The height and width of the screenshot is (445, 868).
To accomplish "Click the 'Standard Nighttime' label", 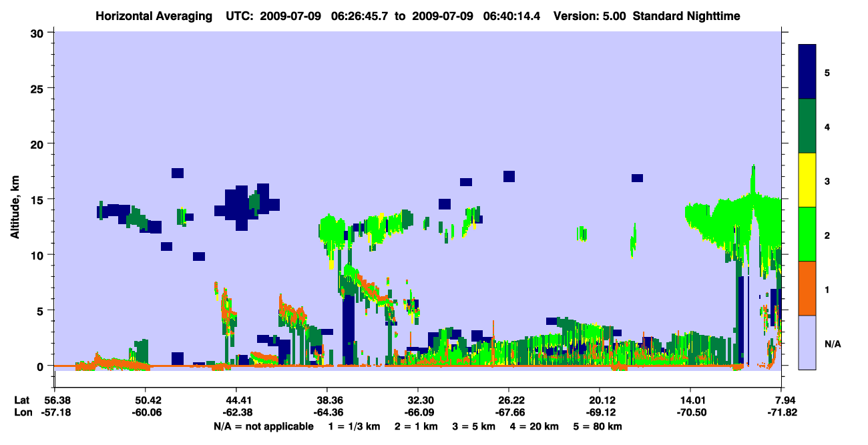I will (x=686, y=15).
